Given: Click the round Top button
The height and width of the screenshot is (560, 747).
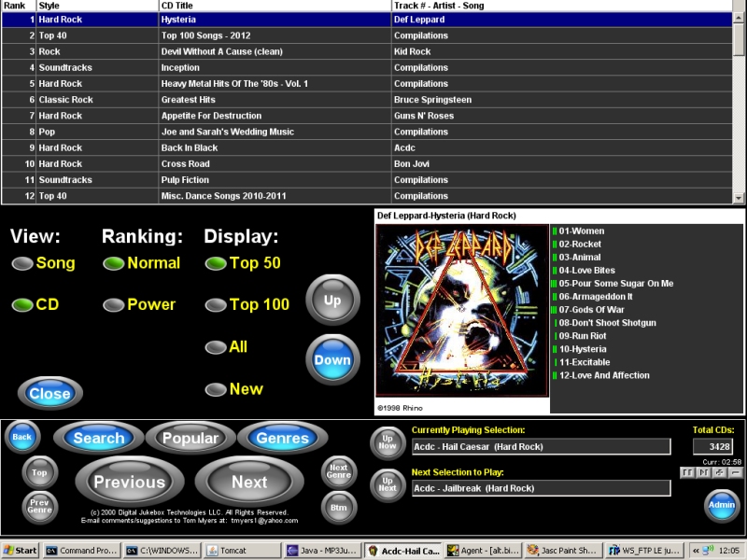Looking at the screenshot, I should pos(39,472).
